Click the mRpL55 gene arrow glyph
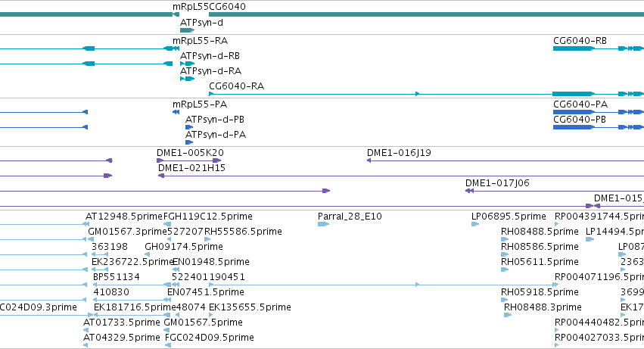 [x=176, y=14]
